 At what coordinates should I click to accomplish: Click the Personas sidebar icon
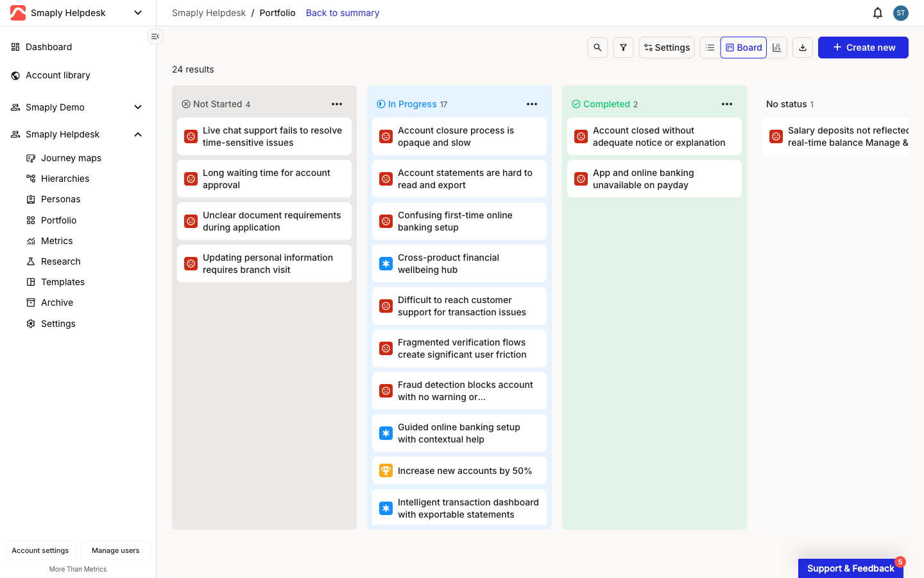tap(31, 199)
